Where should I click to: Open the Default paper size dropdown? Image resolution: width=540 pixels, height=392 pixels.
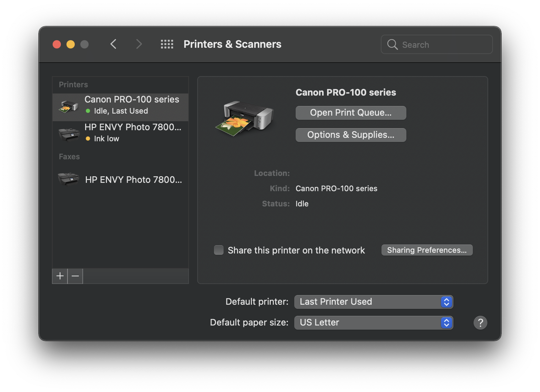373,322
